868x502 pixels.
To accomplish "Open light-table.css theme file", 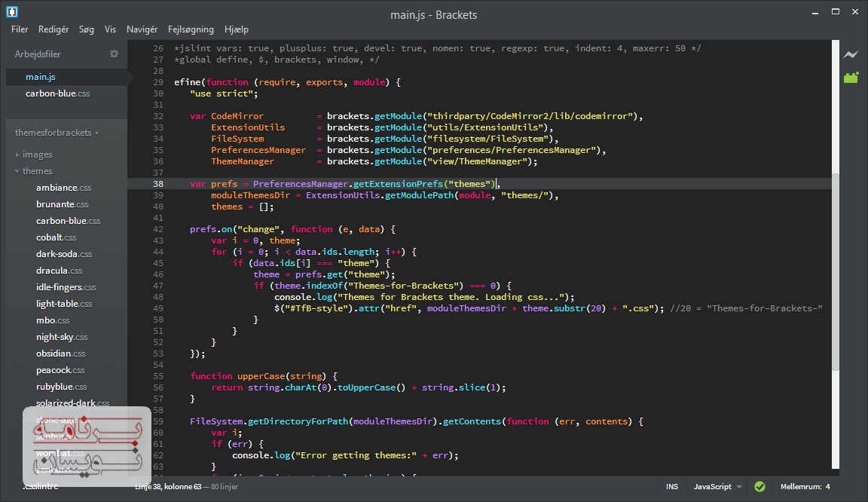I will point(63,305).
